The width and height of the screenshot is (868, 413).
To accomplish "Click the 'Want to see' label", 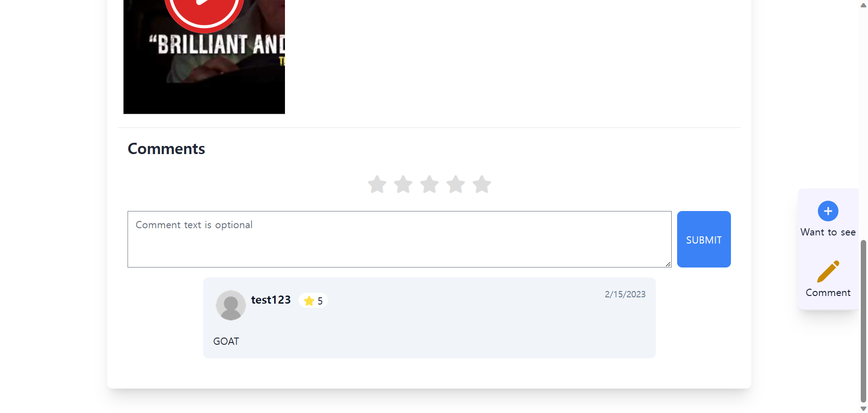I will pyautogui.click(x=828, y=232).
